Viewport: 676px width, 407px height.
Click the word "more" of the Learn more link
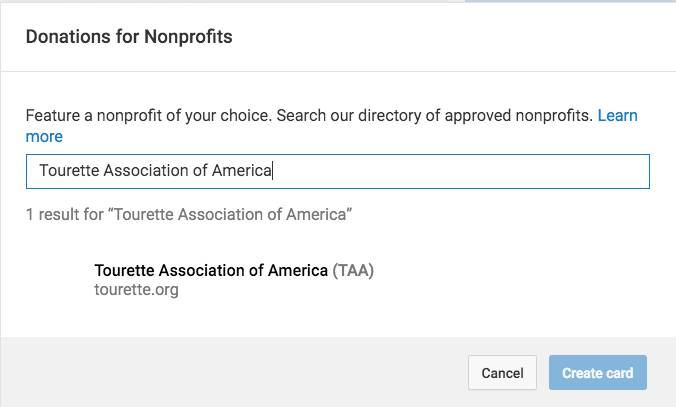click(44, 136)
